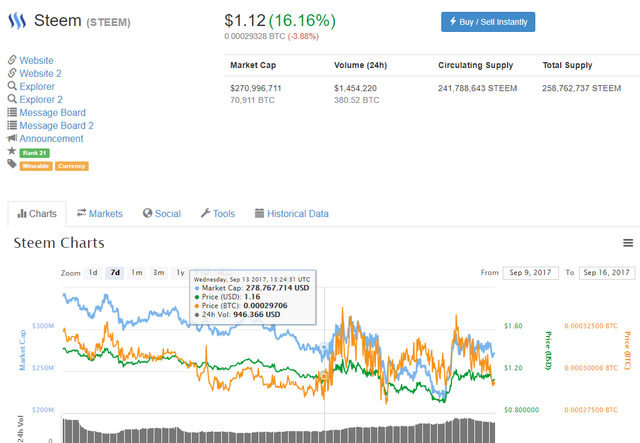Click the list icon beside Message Board 2
Viewport: 640px width, 443px height.
pos(12,125)
